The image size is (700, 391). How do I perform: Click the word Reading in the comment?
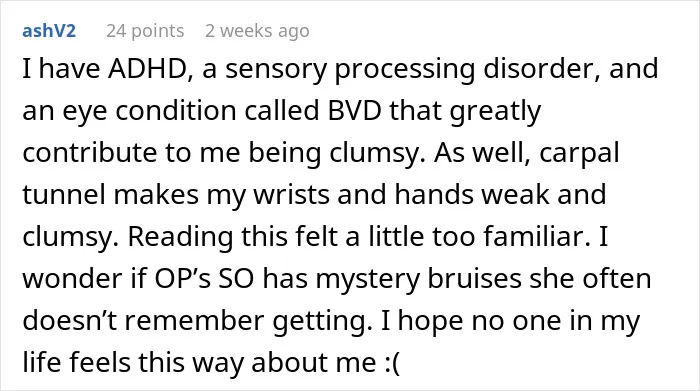(x=180, y=237)
